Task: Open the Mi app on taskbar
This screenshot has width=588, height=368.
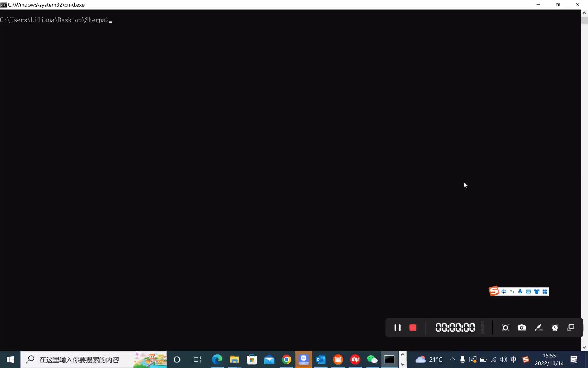Action: coord(304,359)
